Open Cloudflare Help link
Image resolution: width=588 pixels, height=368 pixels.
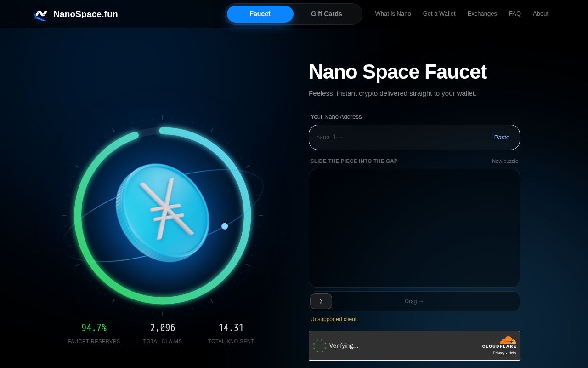512,353
